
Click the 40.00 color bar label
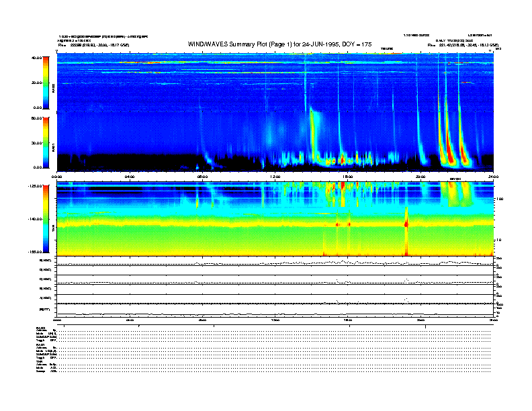tap(36, 58)
